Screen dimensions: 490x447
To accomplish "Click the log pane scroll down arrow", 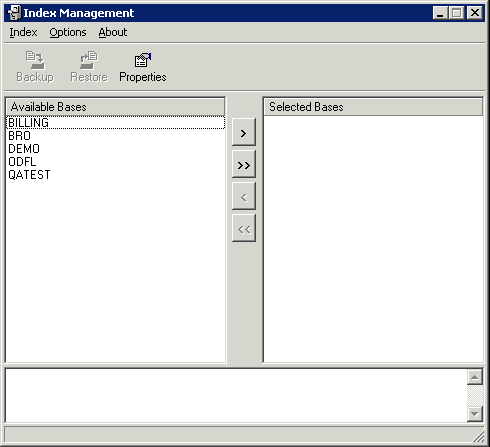I will coord(475,414).
